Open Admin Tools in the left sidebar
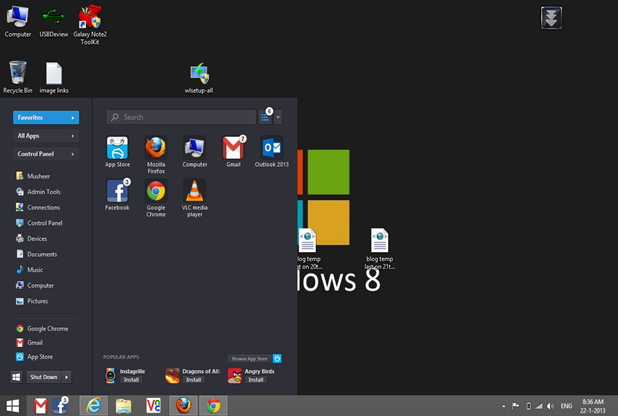 coord(44,191)
